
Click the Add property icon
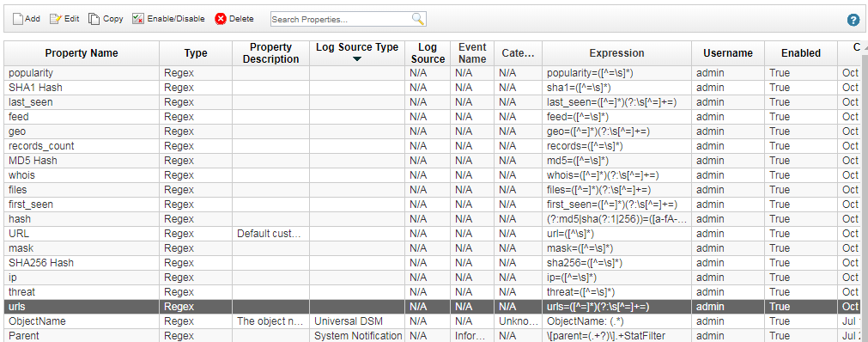[x=18, y=19]
